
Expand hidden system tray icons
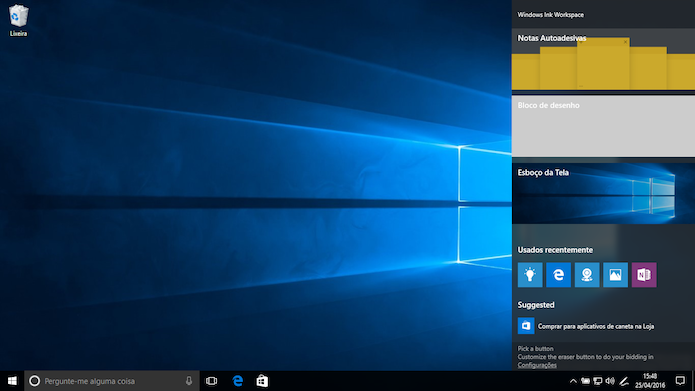point(573,381)
